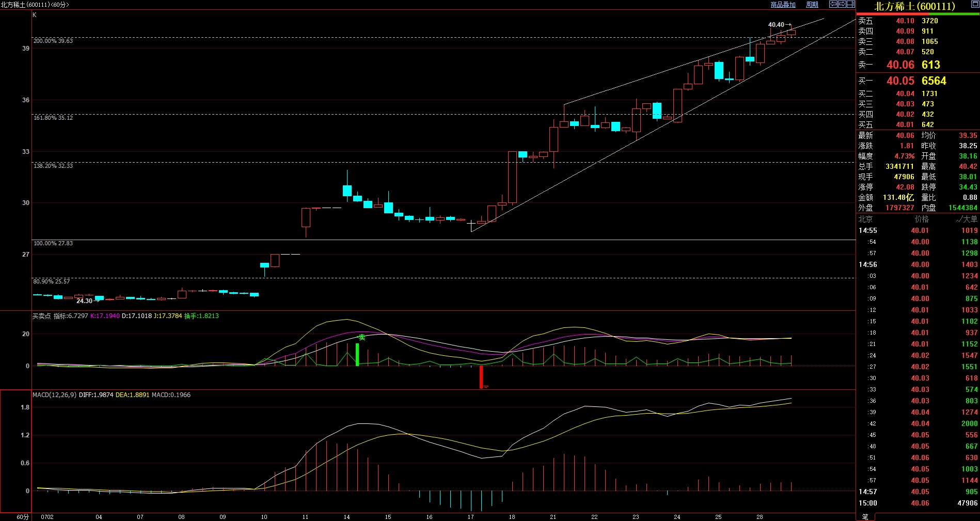This screenshot has height=521, width=980.
Task: Click the red buy signal bar marker
Action: (x=481, y=377)
